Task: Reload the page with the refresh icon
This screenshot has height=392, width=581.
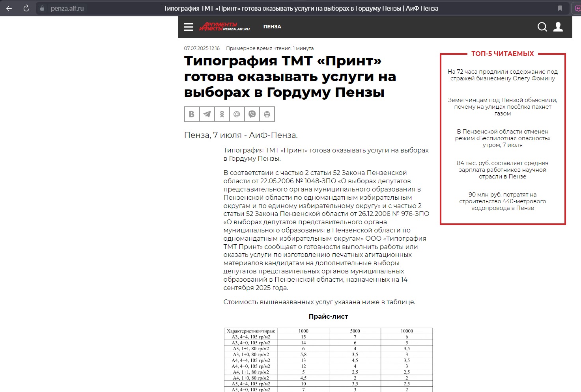Action: 26,8
